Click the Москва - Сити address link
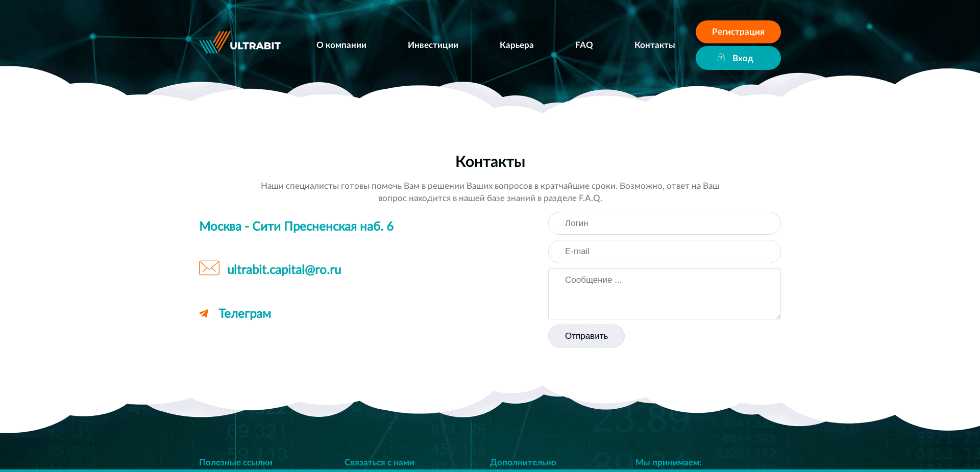The image size is (980, 472). pos(297,226)
